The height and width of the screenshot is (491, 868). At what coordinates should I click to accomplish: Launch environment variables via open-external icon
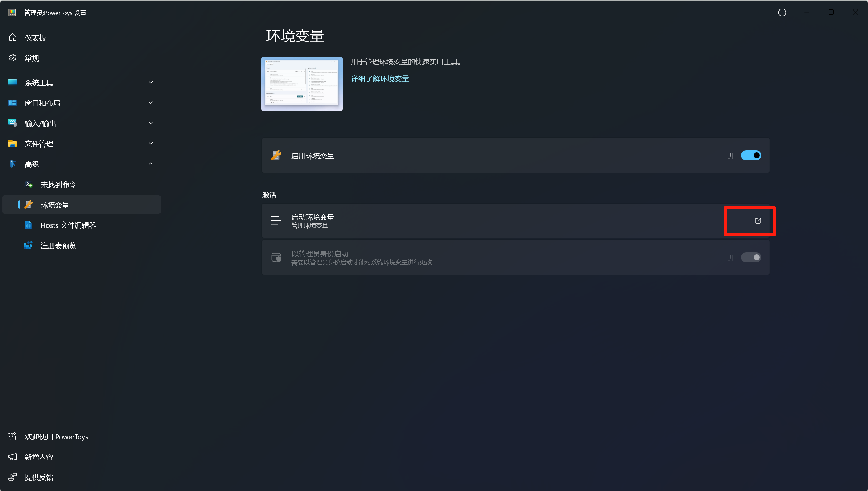758,221
